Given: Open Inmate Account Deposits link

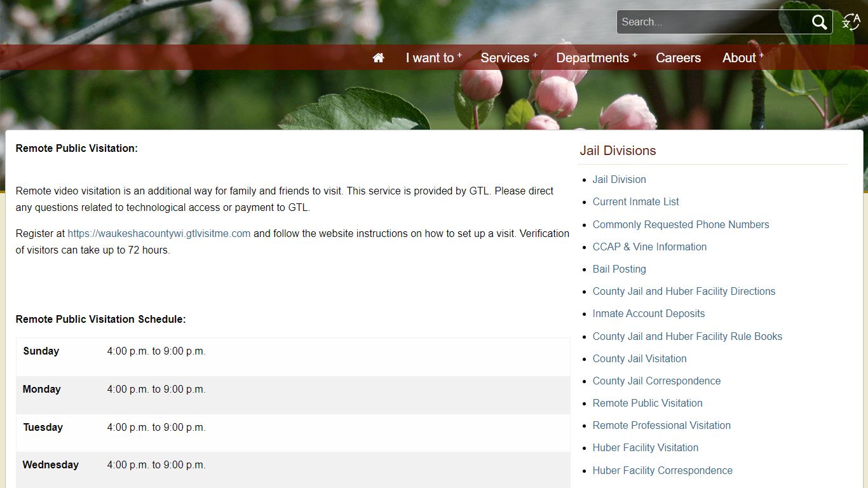Looking at the screenshot, I should [x=649, y=313].
